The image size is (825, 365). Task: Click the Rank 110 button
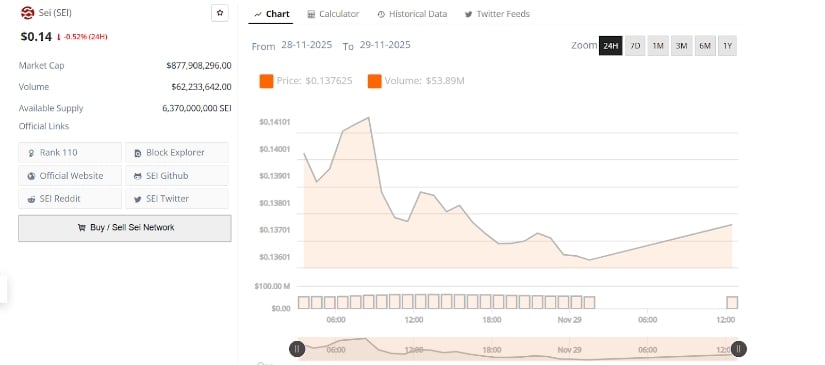tap(70, 153)
